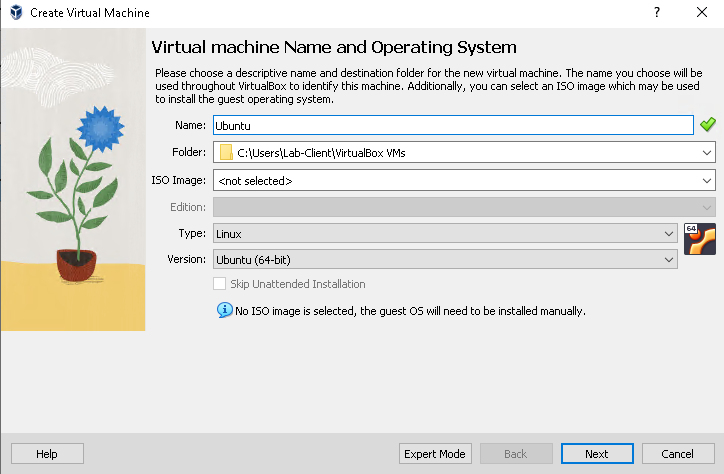The image size is (724, 474).
Task: Click the 'Type:' label
Action: pyautogui.click(x=192, y=233)
